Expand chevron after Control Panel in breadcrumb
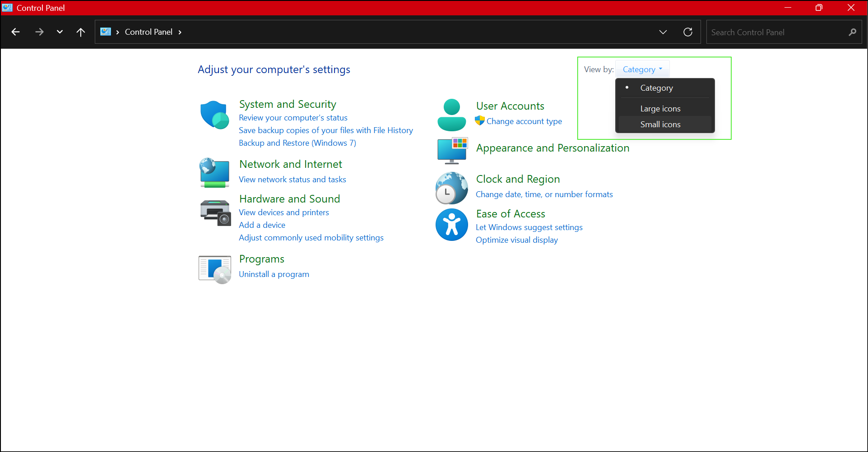 click(x=180, y=32)
